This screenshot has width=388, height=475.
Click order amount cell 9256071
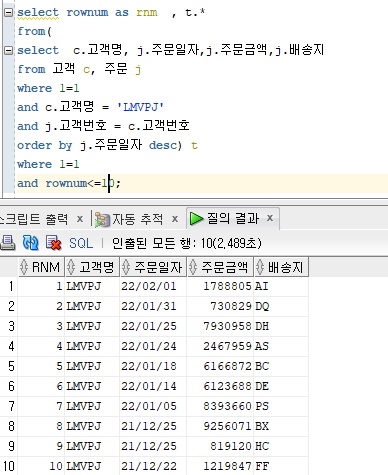[x=220, y=426]
